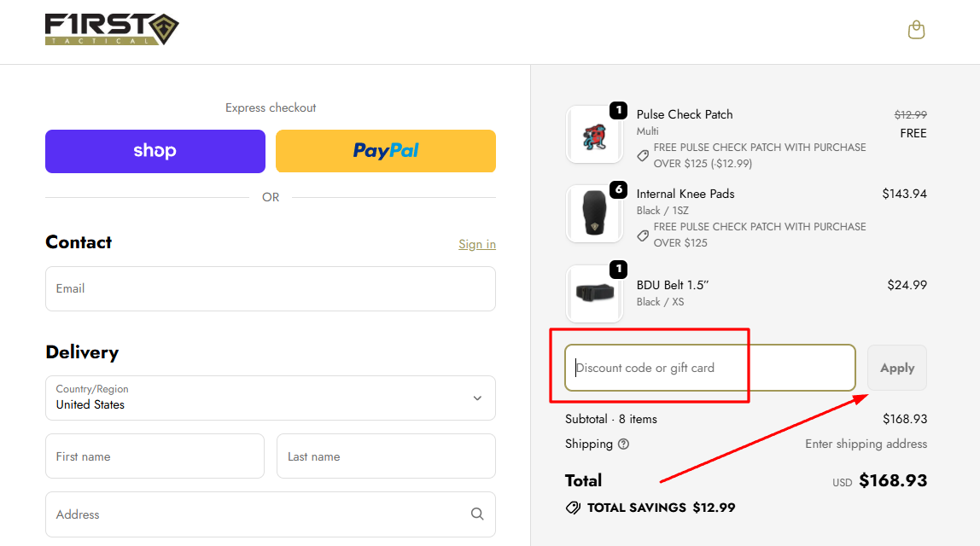The image size is (980, 546).
Task: Click the Apply discount button
Action: coord(896,368)
